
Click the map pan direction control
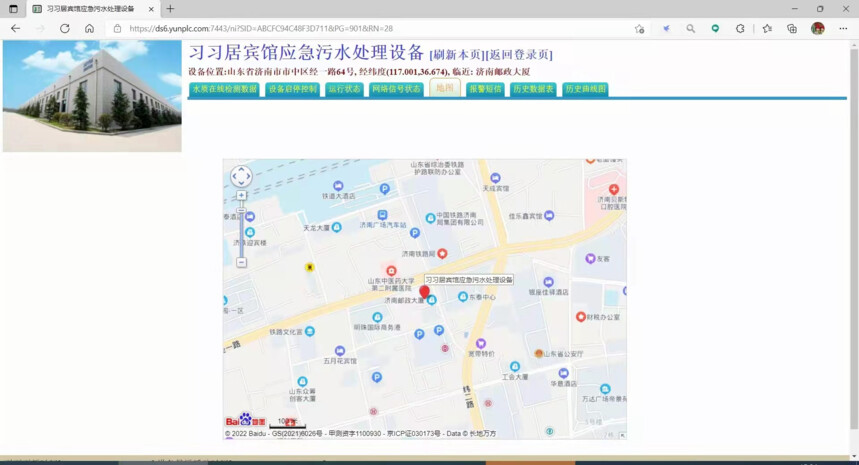[x=241, y=176]
